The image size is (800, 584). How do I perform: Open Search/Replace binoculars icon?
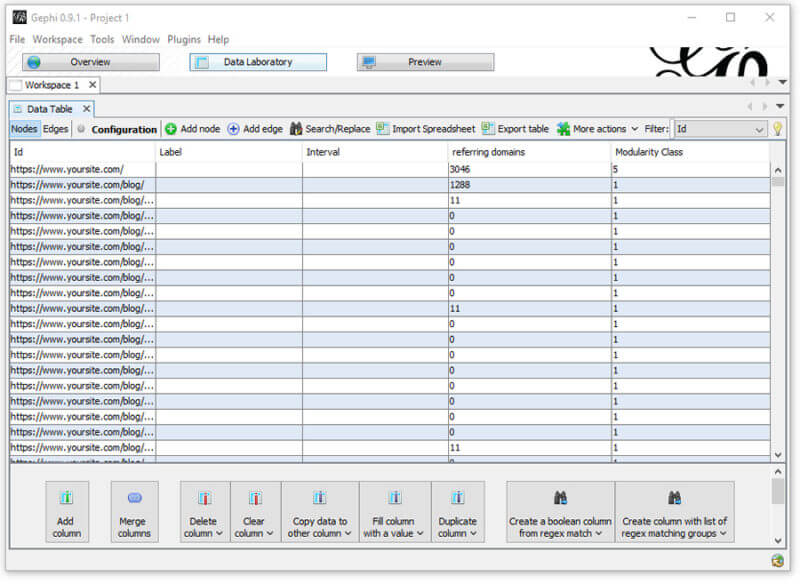pyautogui.click(x=296, y=129)
